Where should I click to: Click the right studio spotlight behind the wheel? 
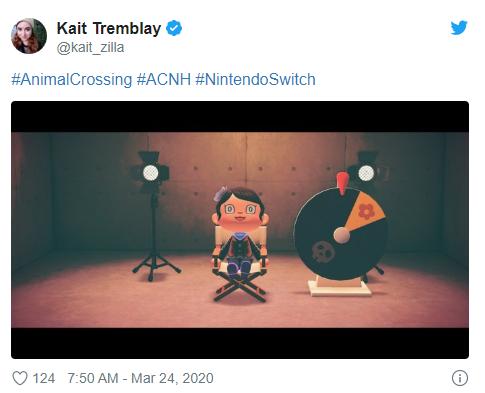coord(367,173)
